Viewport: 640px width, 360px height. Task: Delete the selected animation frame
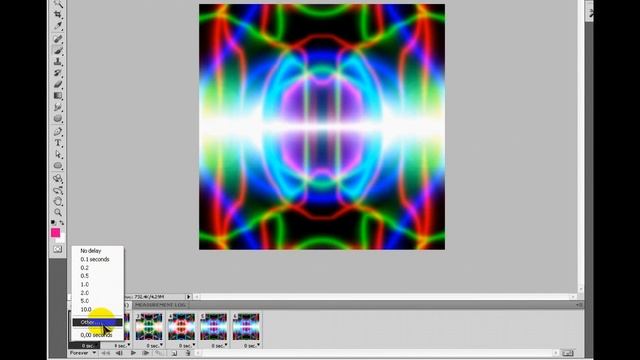tap(188, 353)
